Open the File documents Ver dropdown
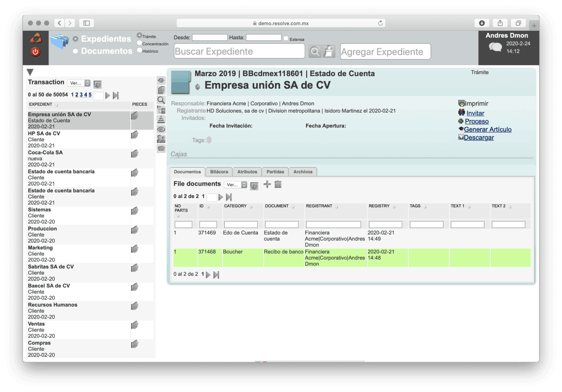 (x=235, y=185)
